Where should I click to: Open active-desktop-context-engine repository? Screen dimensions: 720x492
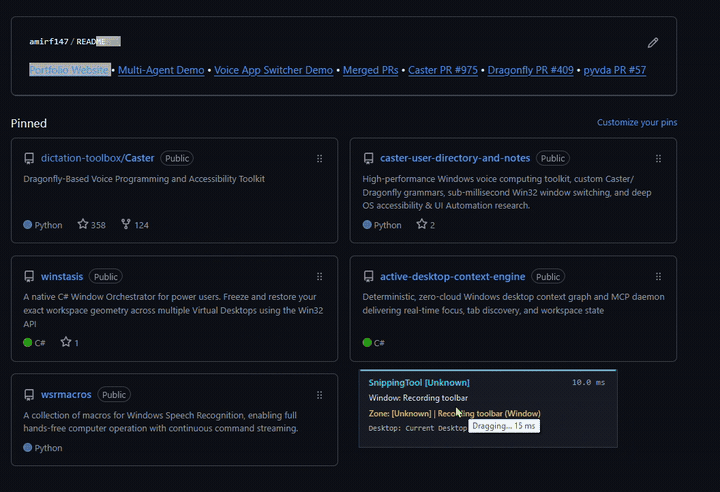(452, 277)
